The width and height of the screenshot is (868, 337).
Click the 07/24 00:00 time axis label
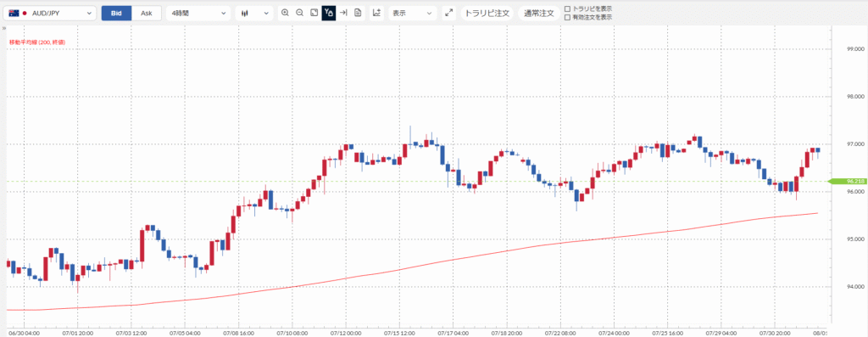coord(615,333)
